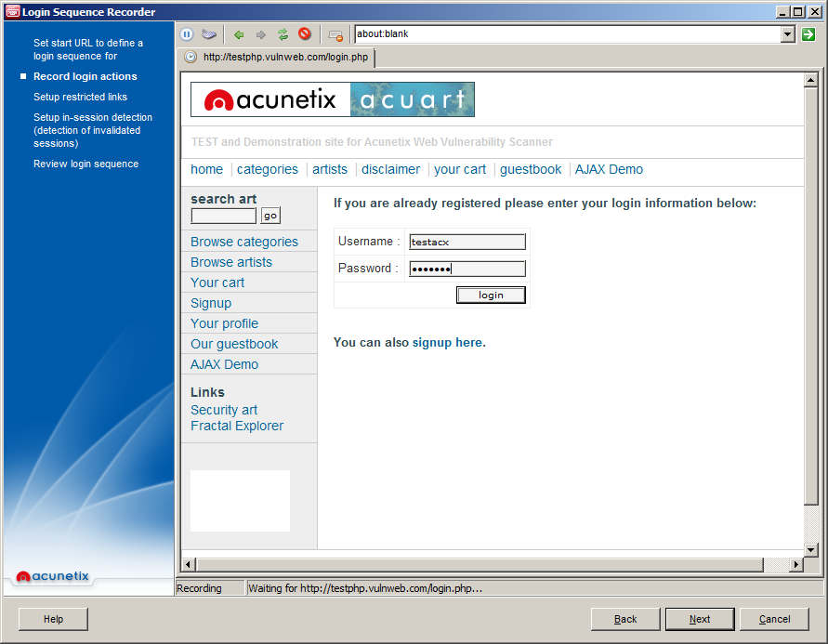The image size is (828, 644).
Task: Select 'Record login actions' wizard step
Action: (85, 76)
